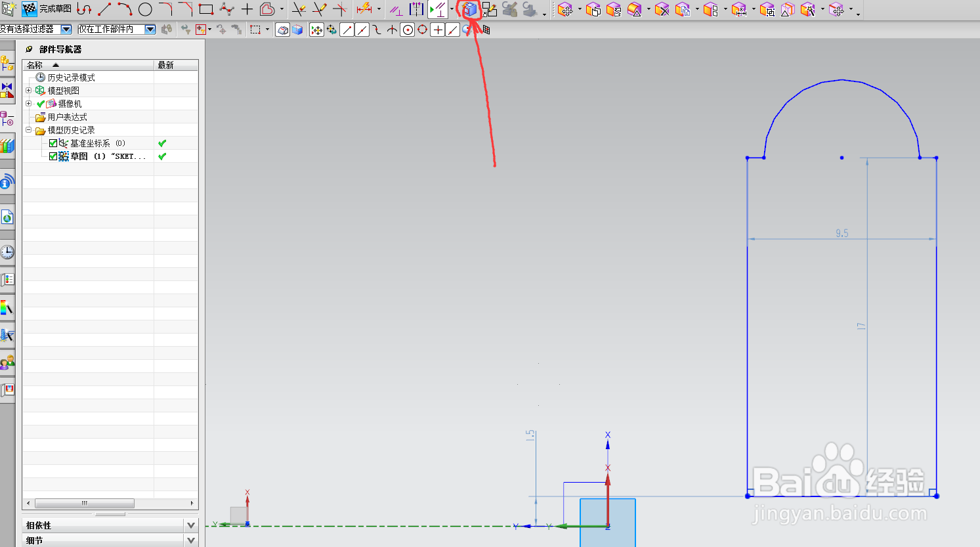Open the Roles sidebar tab
The height and width of the screenshot is (547, 980).
pos(7,362)
